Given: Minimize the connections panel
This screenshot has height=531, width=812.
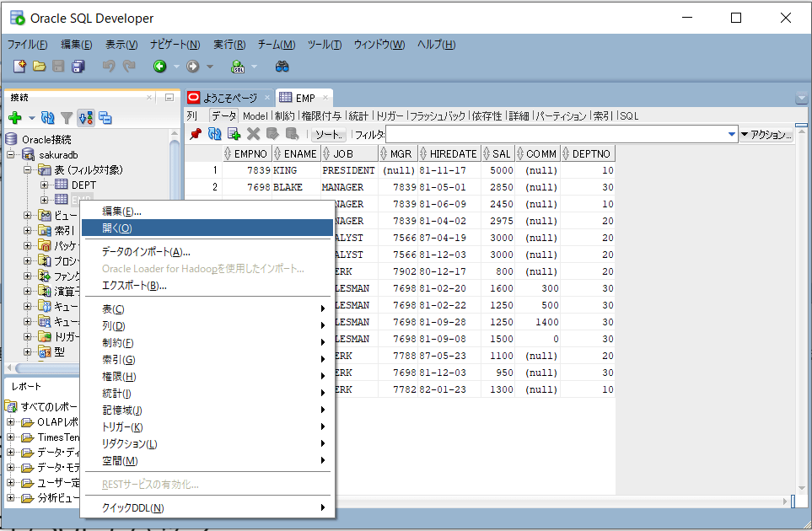Looking at the screenshot, I should point(169,97).
